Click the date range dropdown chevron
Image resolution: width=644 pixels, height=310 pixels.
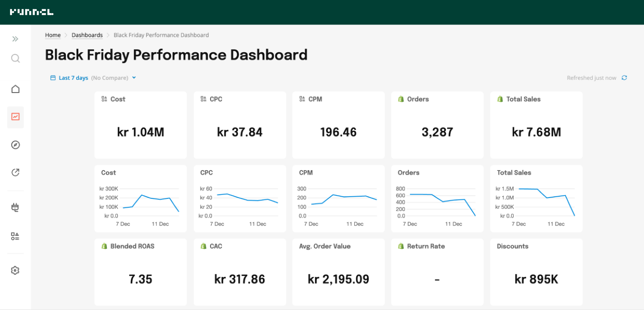(x=134, y=78)
